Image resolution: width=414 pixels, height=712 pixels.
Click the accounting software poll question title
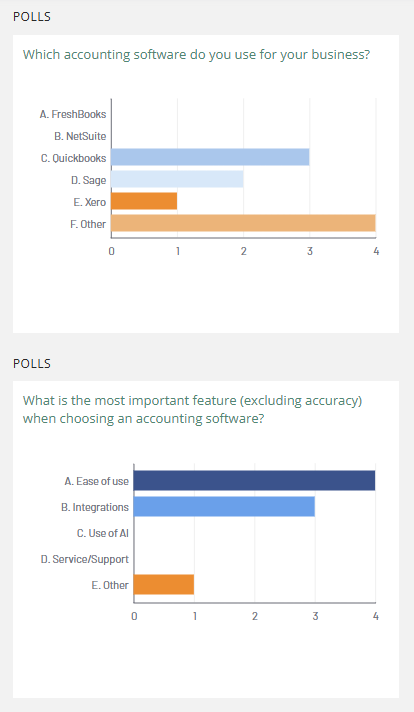(x=197, y=54)
